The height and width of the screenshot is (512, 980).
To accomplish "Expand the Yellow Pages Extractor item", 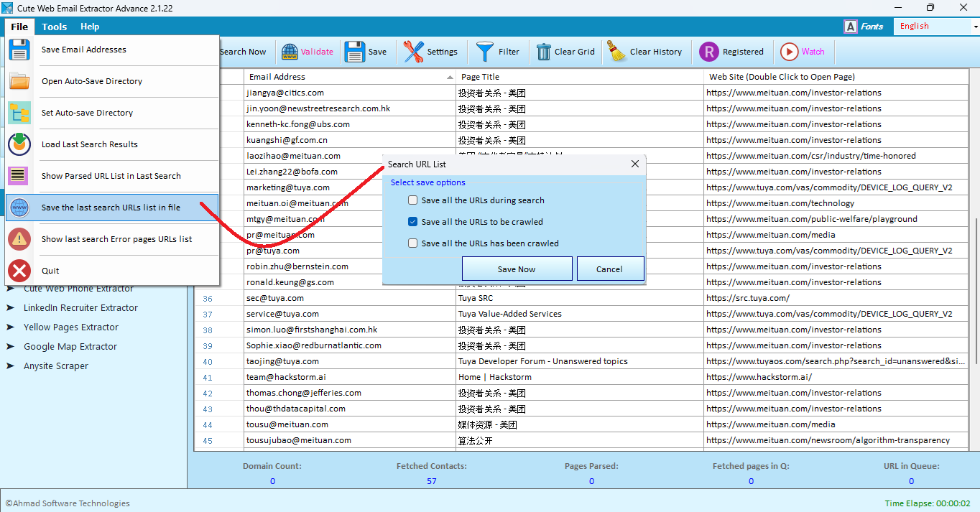I will point(10,327).
